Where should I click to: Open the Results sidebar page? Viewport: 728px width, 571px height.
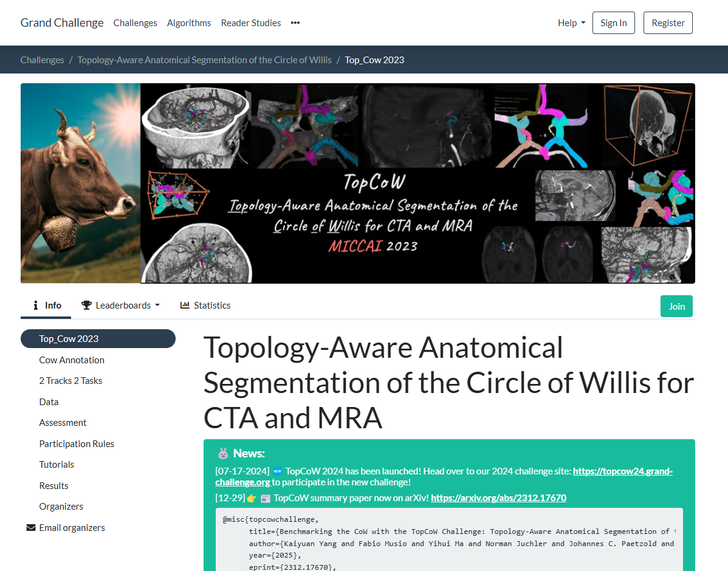pyautogui.click(x=54, y=486)
